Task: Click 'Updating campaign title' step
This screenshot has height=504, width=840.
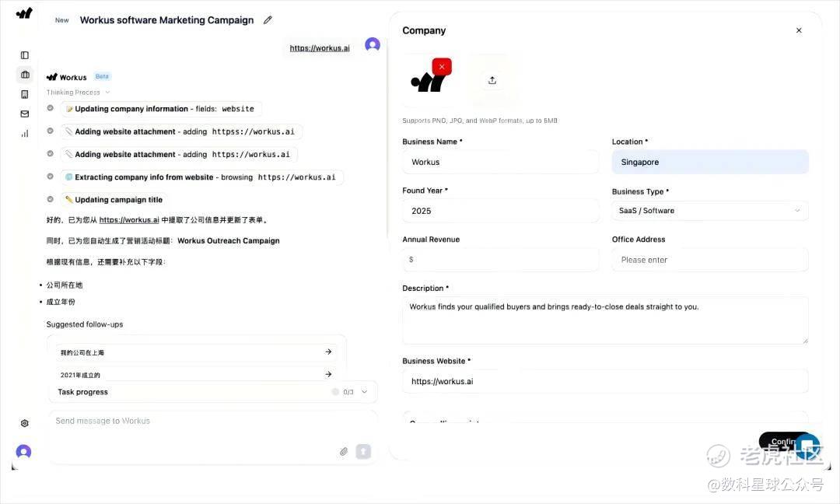Action: (x=114, y=199)
